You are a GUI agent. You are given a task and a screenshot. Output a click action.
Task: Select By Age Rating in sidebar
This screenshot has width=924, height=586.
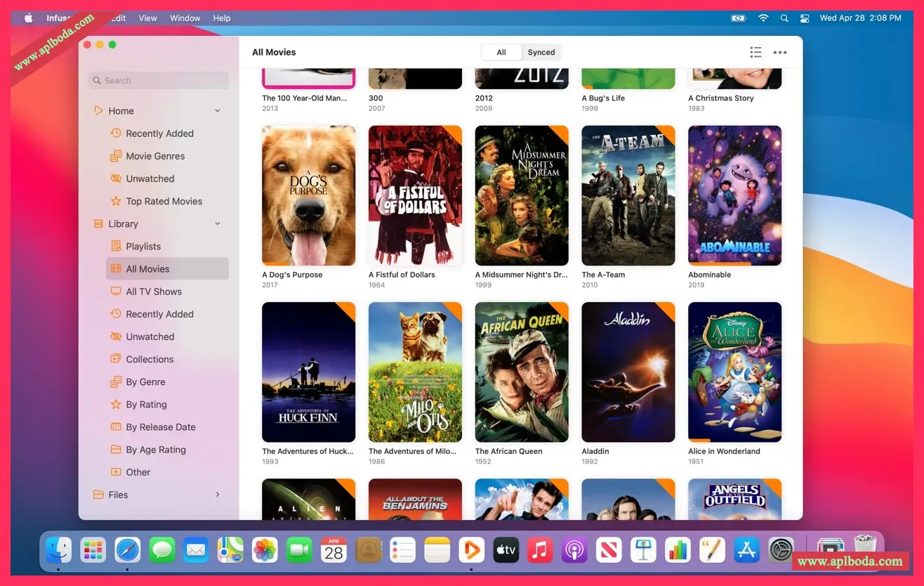click(156, 450)
